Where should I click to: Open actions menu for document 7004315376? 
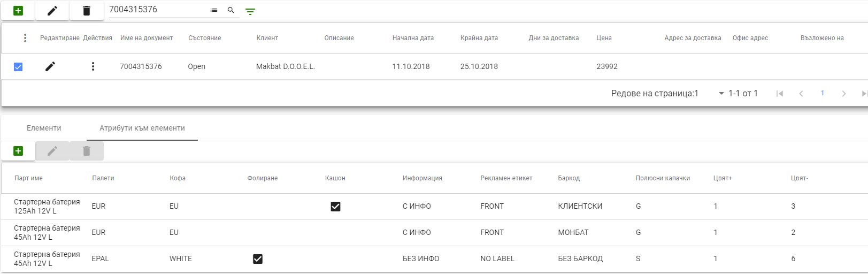coord(93,66)
